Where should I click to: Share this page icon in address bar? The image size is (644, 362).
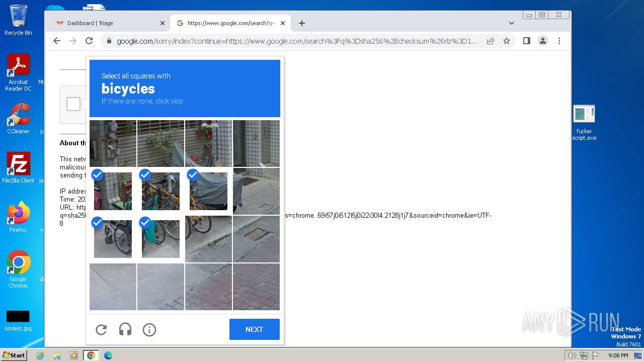[x=491, y=41]
